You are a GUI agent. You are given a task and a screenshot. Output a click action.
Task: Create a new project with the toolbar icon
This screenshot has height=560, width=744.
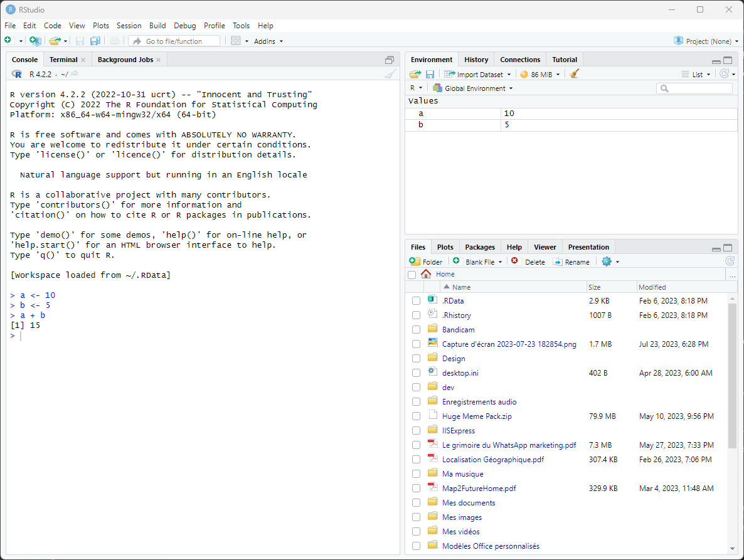[x=35, y=41]
